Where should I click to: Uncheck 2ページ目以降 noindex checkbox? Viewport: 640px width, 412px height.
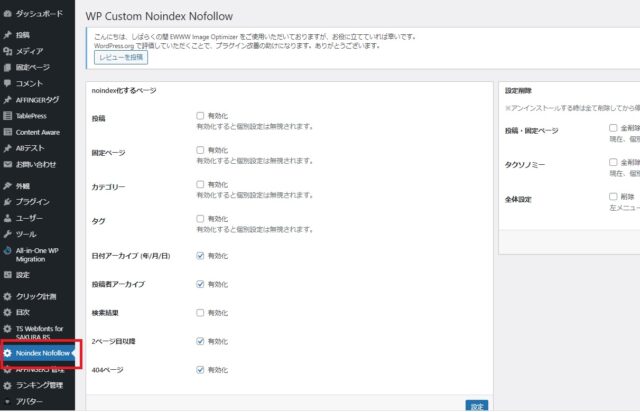(200, 341)
